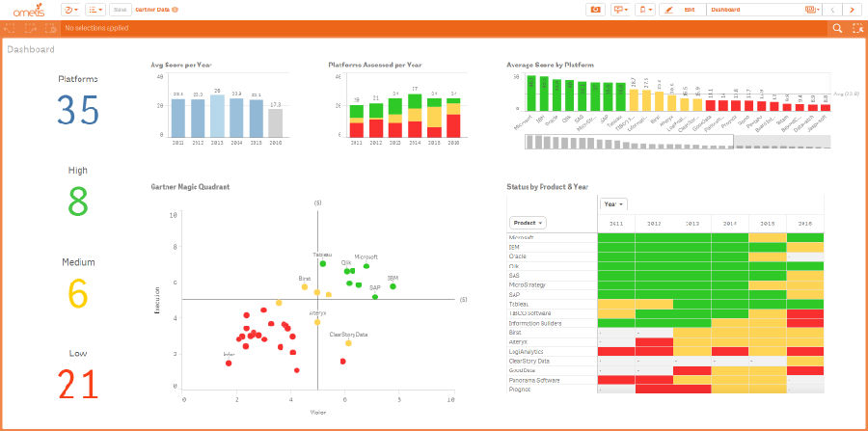The width and height of the screenshot is (868, 431).
Task: Click the Birst bar in Average Score by Platform
Action: (660, 101)
